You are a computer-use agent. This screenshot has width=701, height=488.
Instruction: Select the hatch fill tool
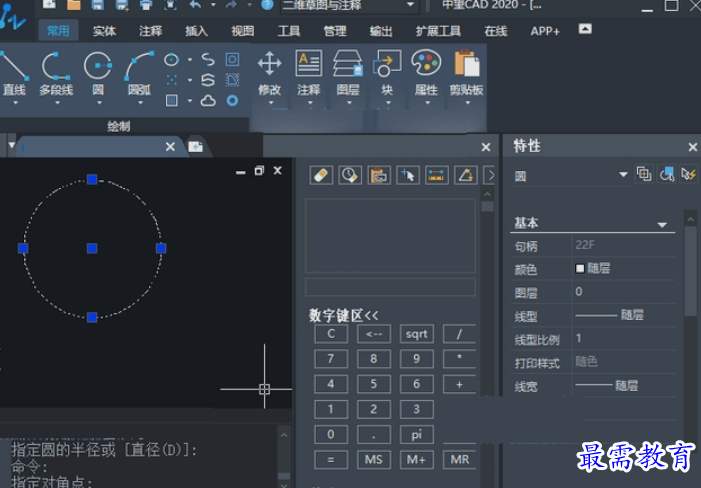coord(172,101)
